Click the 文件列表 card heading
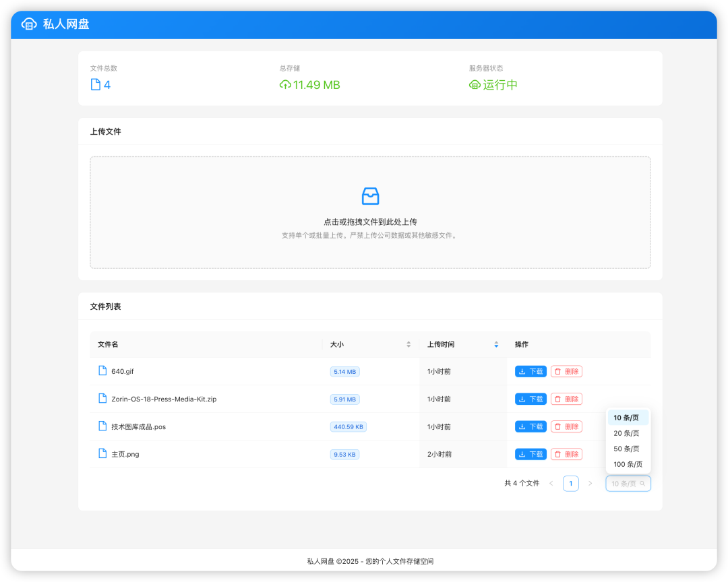The width and height of the screenshot is (728, 582). pyautogui.click(x=105, y=306)
